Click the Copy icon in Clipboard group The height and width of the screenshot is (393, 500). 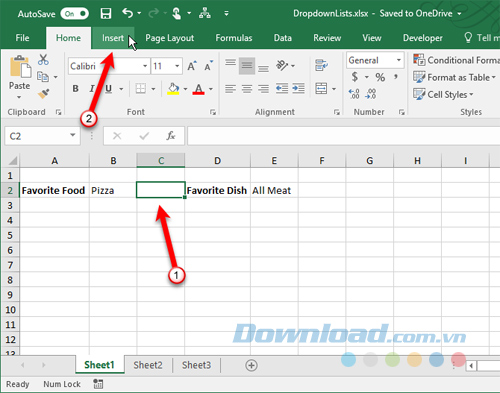43,77
